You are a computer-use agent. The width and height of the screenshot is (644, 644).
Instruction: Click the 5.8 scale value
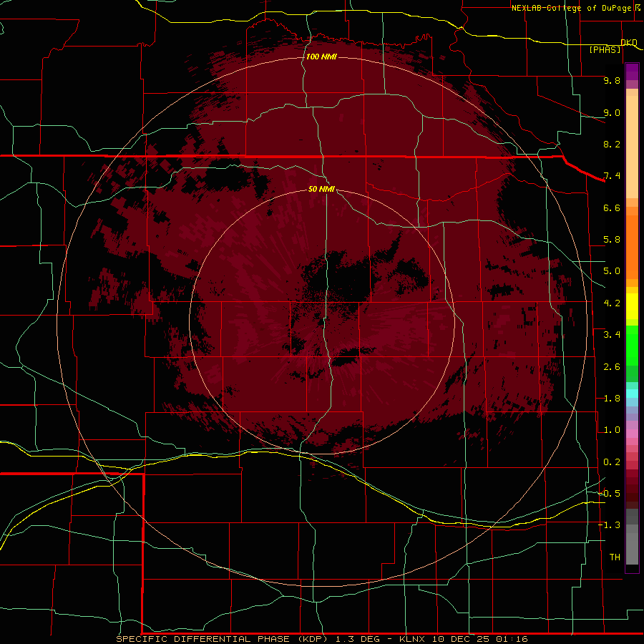click(612, 240)
